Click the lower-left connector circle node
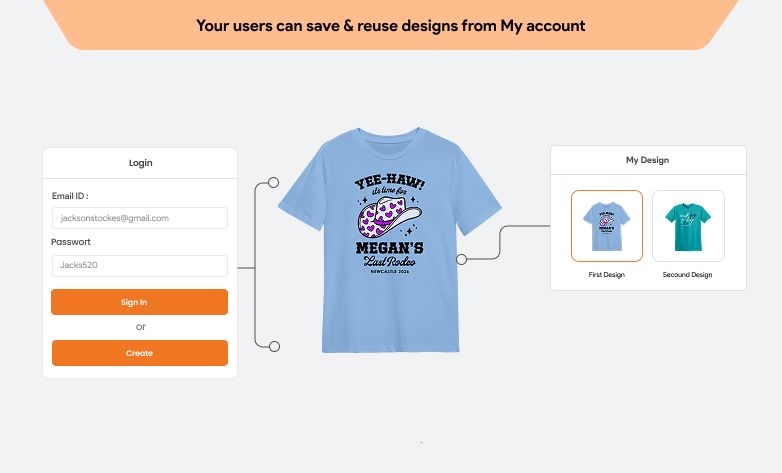 (274, 347)
